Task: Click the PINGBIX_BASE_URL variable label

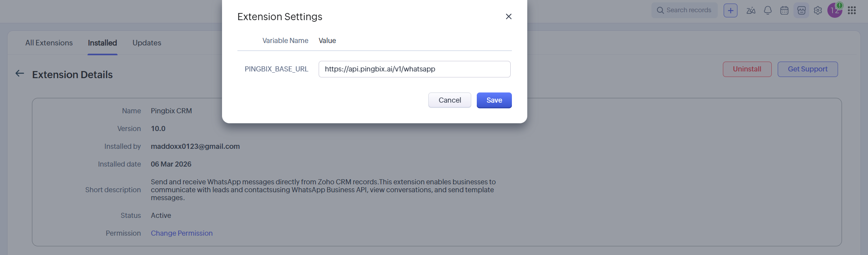Action: 276,69
